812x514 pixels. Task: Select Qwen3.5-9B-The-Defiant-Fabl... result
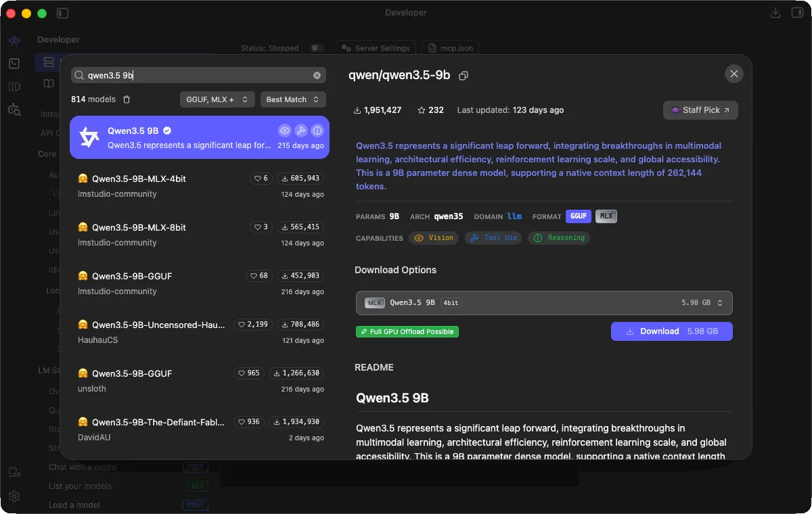200,429
